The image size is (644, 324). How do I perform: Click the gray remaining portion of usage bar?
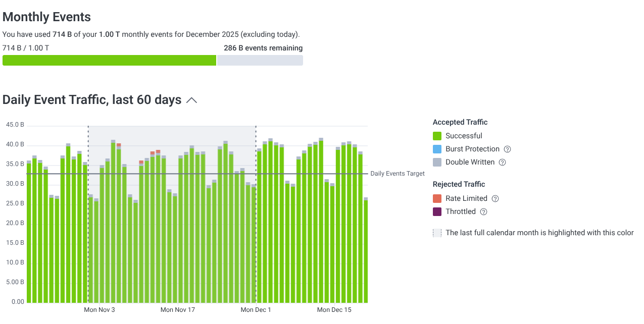pyautogui.click(x=260, y=61)
